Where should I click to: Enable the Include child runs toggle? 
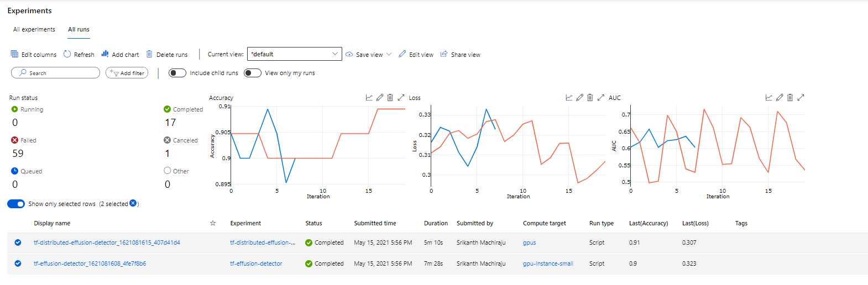click(177, 73)
